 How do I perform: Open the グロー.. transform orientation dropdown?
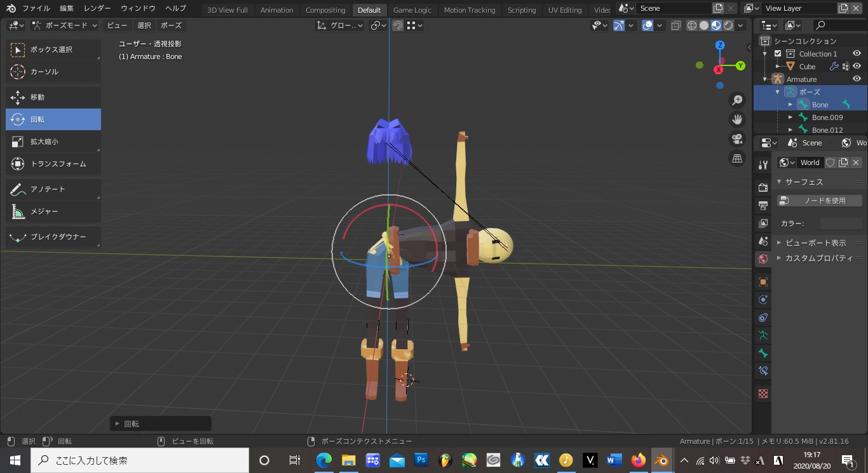(x=340, y=25)
